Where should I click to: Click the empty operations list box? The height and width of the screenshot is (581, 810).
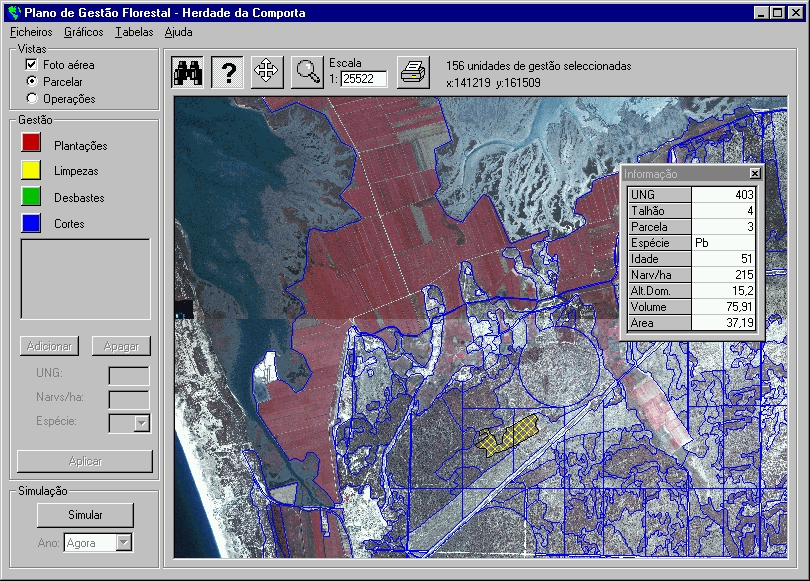pyautogui.click(x=86, y=279)
